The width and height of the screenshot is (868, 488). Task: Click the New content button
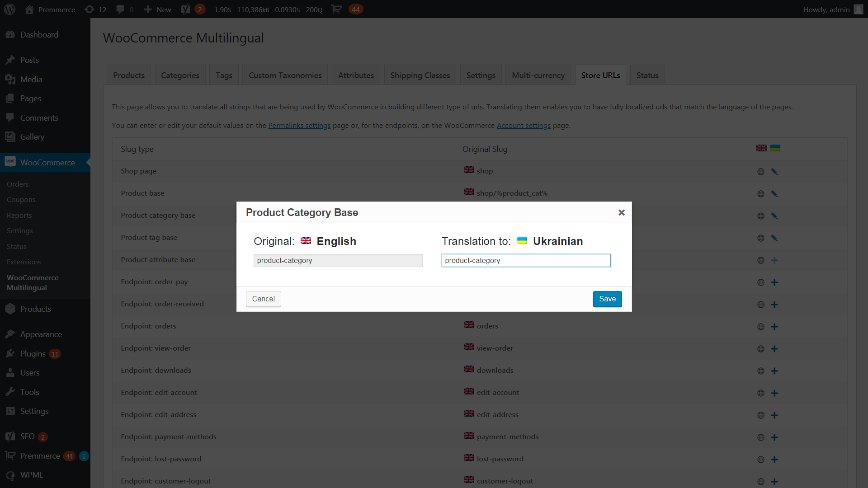(x=157, y=9)
